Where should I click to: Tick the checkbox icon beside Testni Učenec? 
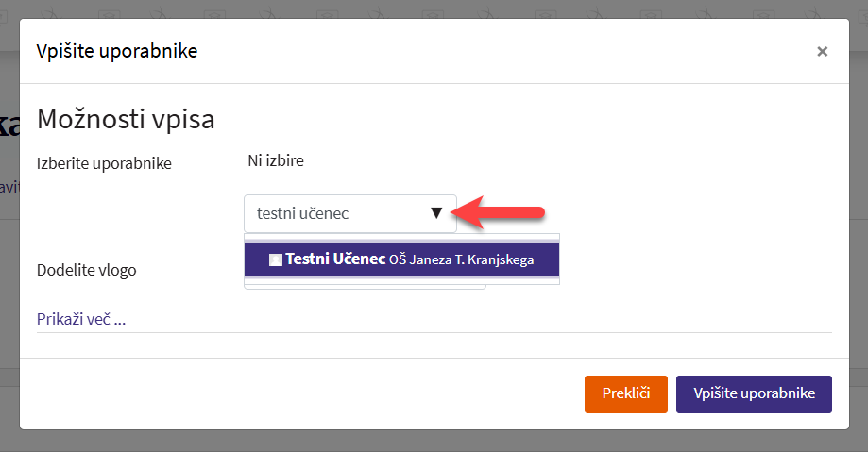tap(276, 259)
